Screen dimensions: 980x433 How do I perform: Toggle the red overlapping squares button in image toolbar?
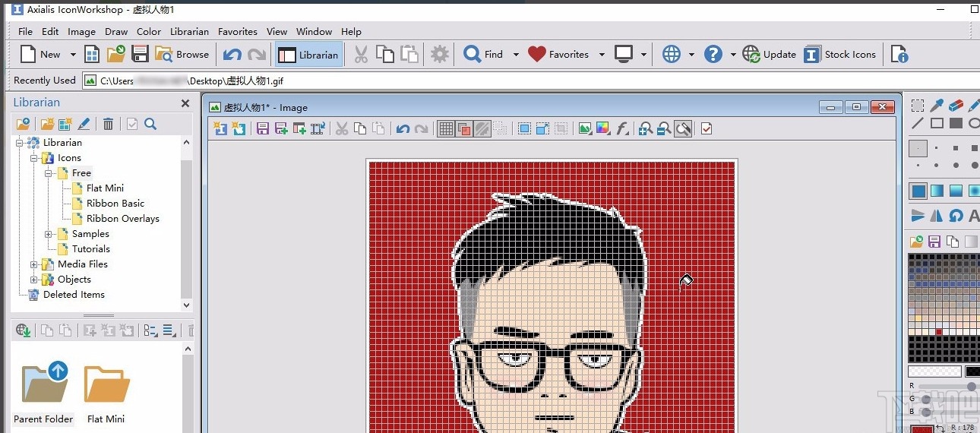[464, 128]
